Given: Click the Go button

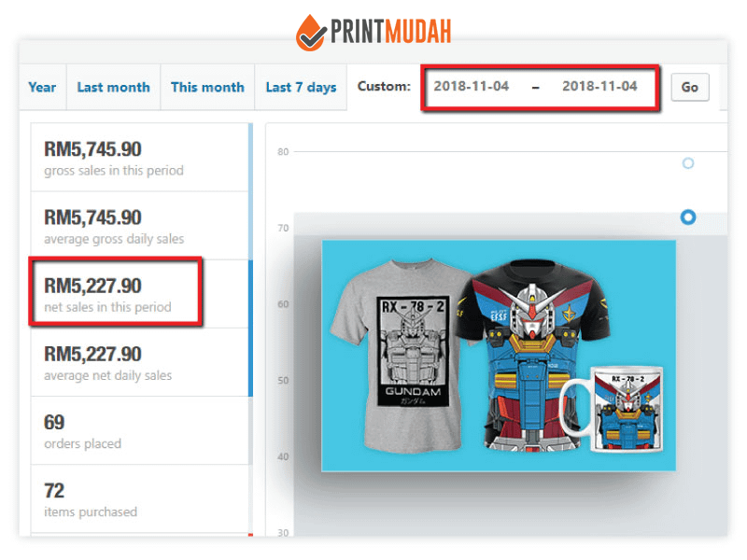Looking at the screenshot, I should coord(690,87).
